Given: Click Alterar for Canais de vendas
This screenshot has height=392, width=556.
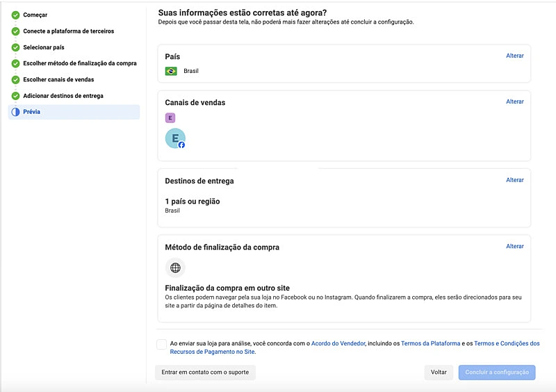Looking at the screenshot, I should point(514,101).
